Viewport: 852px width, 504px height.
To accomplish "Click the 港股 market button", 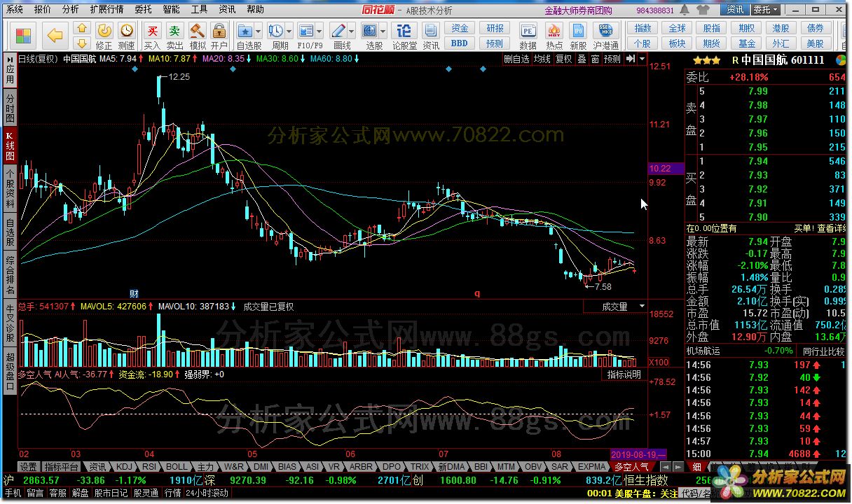I will (x=781, y=28).
